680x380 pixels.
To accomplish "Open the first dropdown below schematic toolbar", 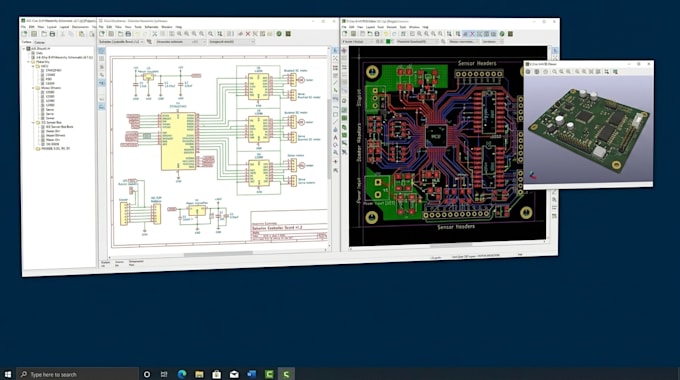I will [121, 42].
